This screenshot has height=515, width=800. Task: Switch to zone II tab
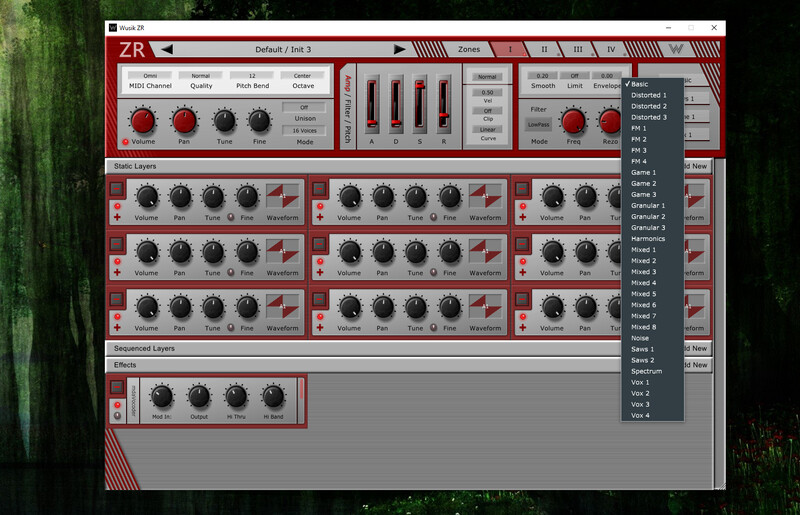click(544, 50)
